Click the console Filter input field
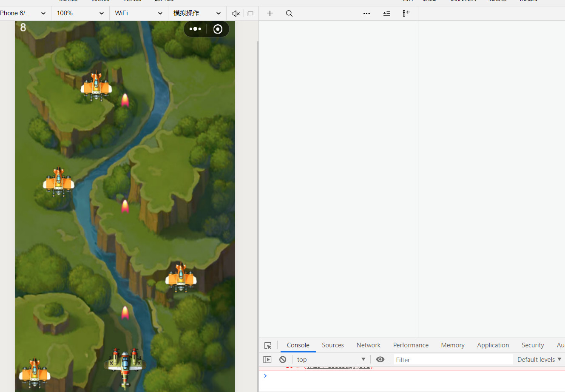Image resolution: width=565 pixels, height=392 pixels. [453, 360]
